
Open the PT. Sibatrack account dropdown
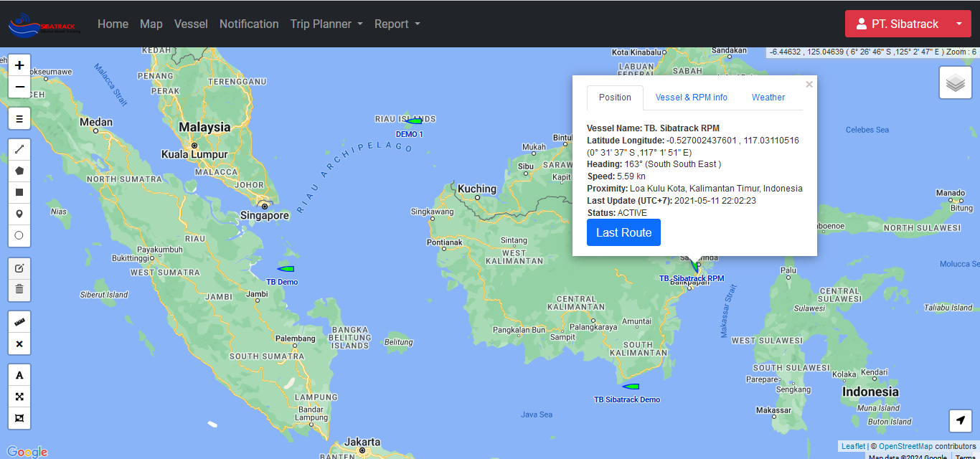tap(908, 24)
